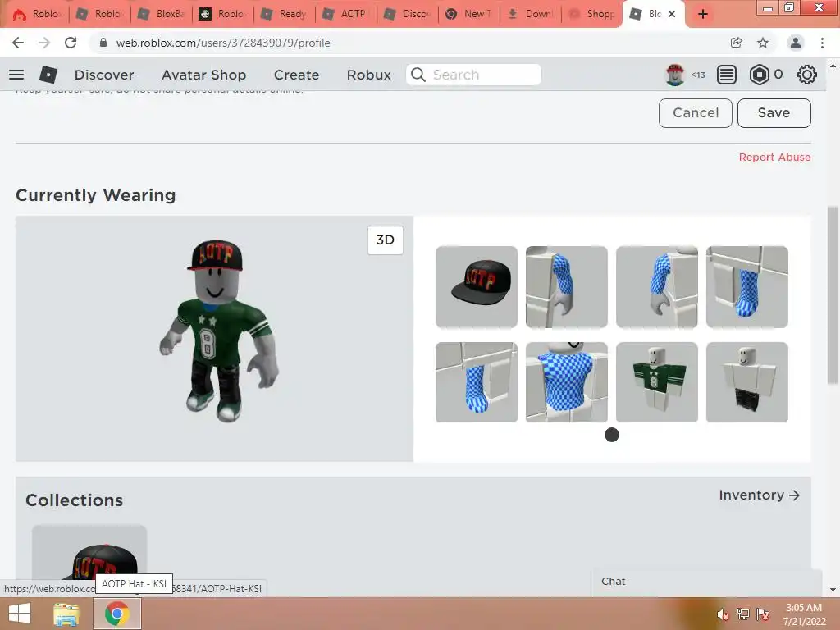This screenshot has height=630, width=840.
Task: Open Chrome profile avatar button
Action: (x=796, y=43)
